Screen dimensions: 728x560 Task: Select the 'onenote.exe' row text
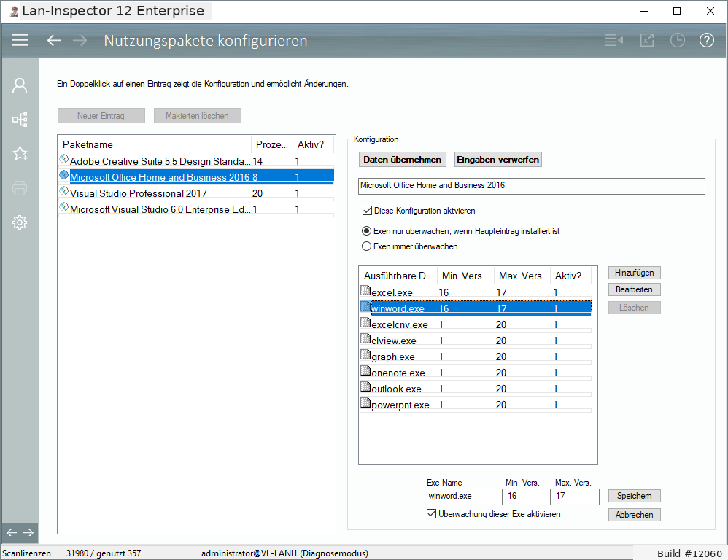pos(398,373)
